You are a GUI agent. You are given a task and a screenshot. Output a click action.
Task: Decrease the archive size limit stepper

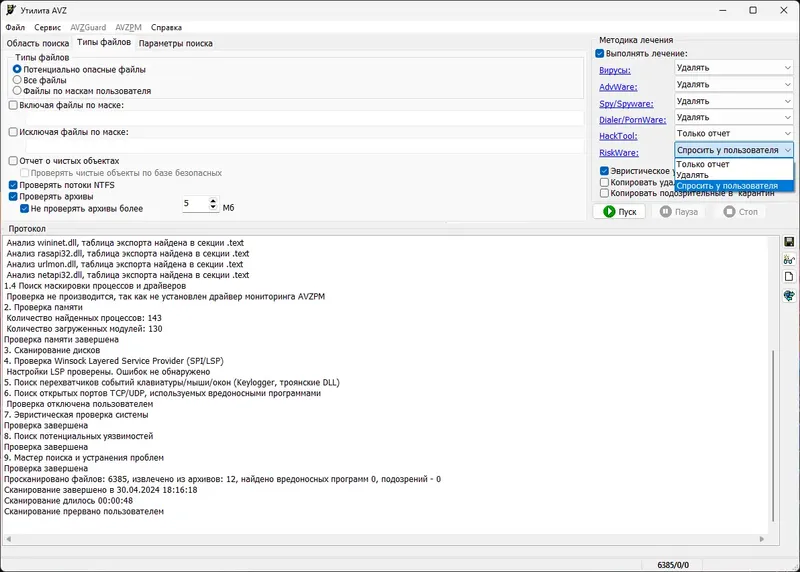pos(213,207)
